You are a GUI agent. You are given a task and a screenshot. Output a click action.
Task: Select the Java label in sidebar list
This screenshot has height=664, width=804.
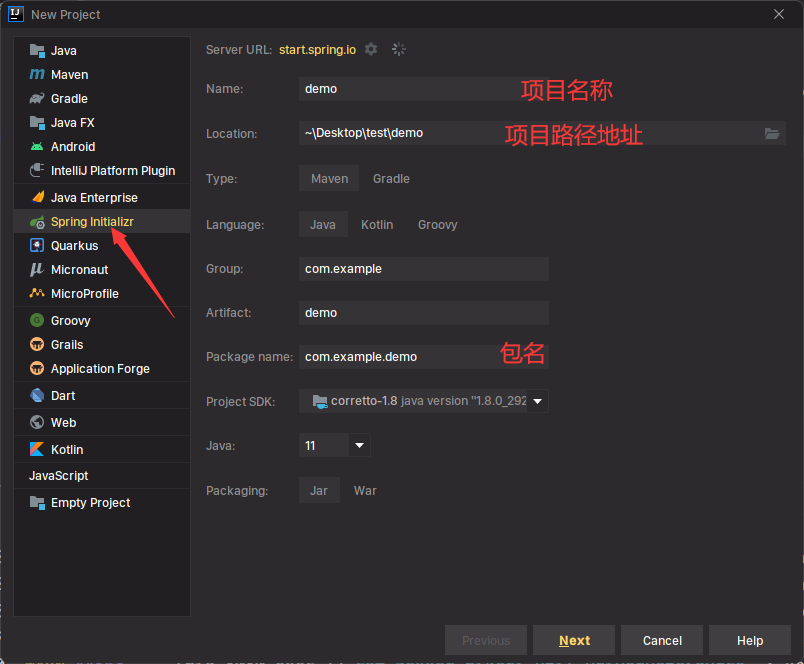coord(64,51)
